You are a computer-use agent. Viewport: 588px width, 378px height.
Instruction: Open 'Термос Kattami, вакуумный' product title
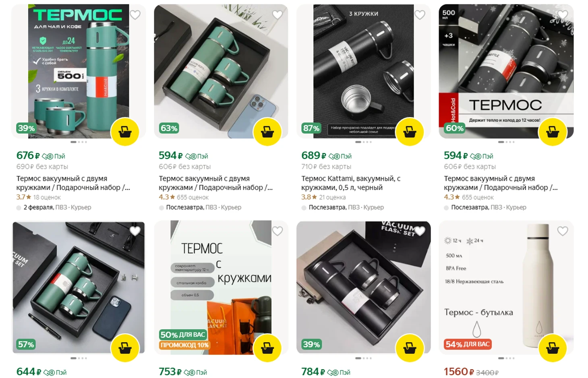(x=351, y=183)
